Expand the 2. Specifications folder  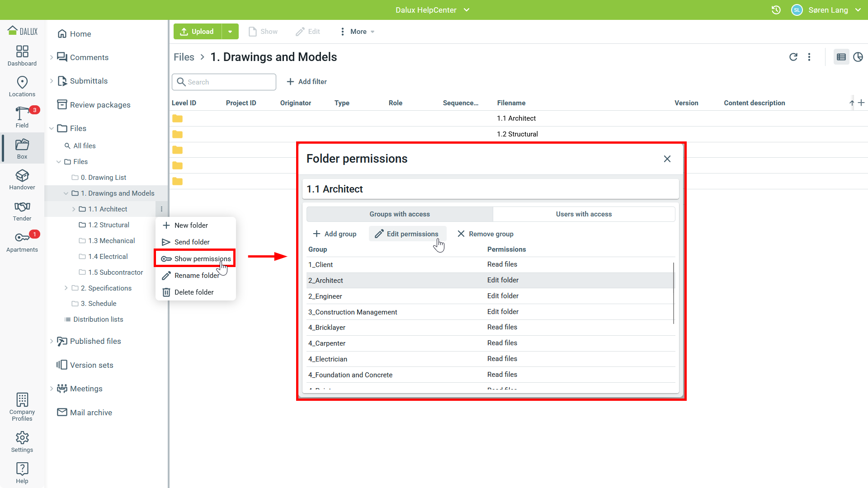pyautogui.click(x=66, y=288)
